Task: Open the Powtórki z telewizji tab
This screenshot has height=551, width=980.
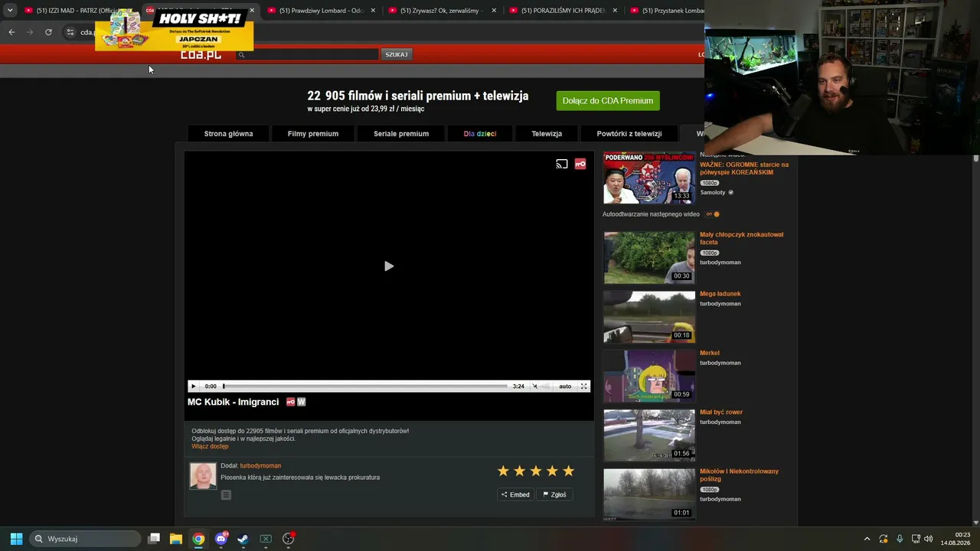Action: (629, 134)
